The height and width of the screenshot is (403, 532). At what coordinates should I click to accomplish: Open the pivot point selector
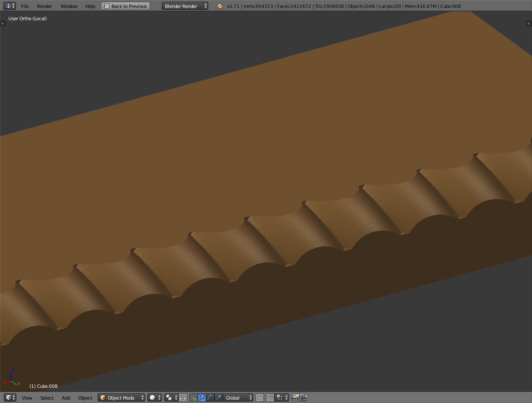coord(171,398)
